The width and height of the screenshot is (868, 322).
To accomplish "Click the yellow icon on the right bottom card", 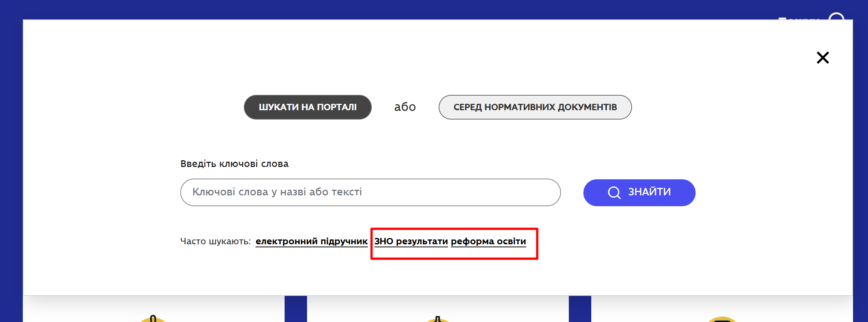I will [x=722, y=319].
